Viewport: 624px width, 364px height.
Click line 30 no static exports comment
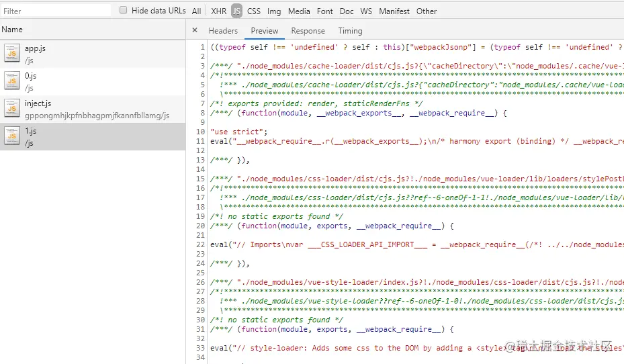(x=277, y=320)
